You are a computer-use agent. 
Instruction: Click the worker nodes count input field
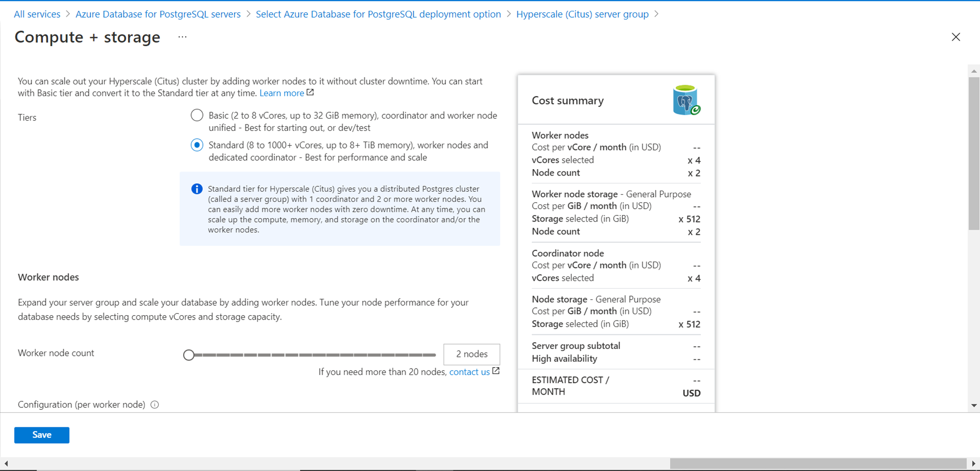click(x=471, y=354)
